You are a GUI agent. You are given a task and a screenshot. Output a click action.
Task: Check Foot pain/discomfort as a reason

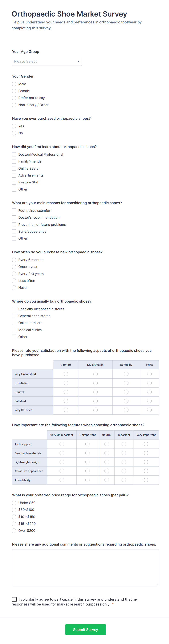(14, 210)
